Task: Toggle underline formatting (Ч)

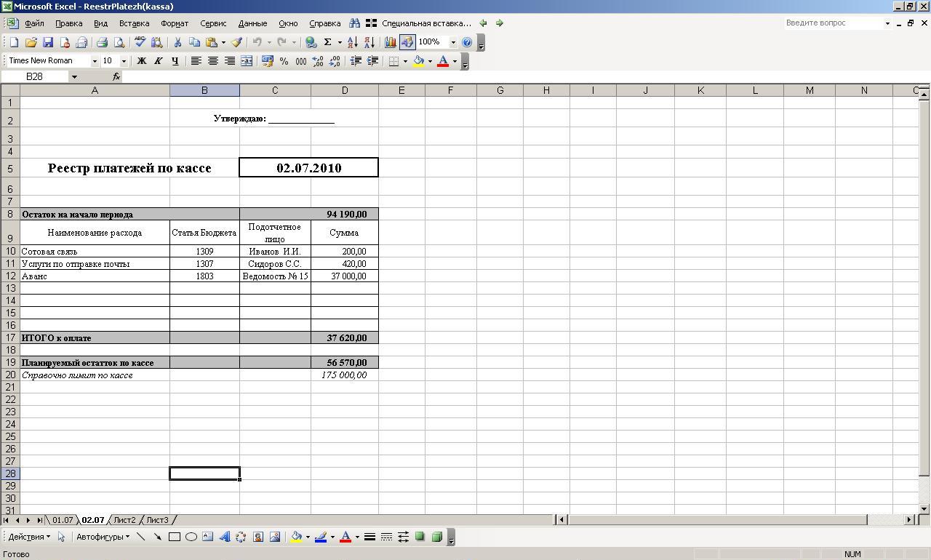Action: coord(175,61)
